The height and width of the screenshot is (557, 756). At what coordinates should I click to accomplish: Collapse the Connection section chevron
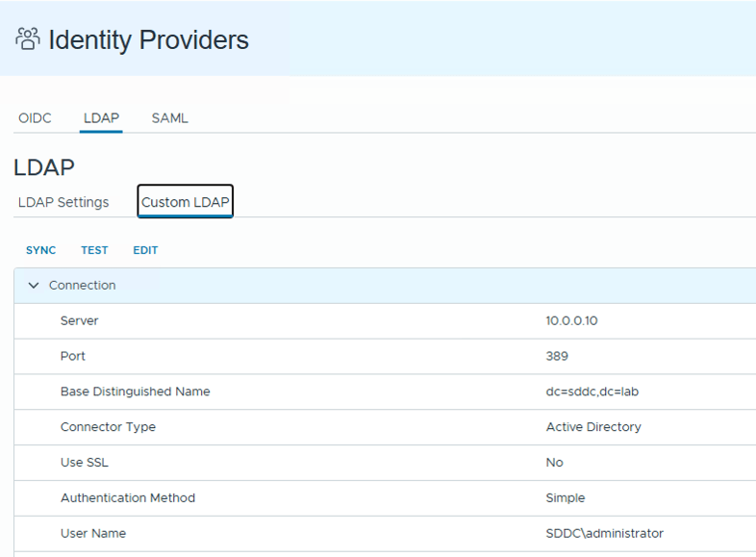[x=35, y=286]
